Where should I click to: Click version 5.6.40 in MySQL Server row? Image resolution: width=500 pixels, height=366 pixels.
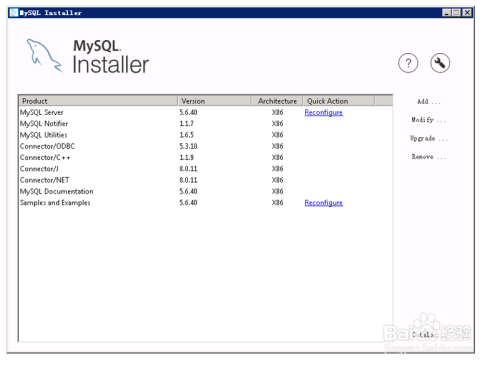188,112
